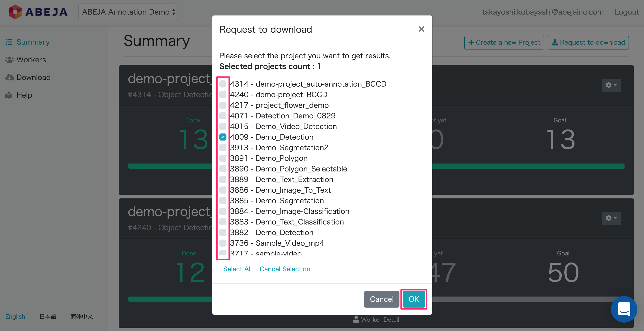Open gear settings for project #4240

tap(611, 218)
